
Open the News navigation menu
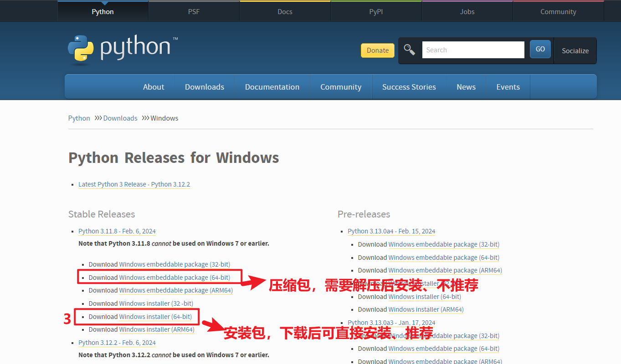[466, 87]
